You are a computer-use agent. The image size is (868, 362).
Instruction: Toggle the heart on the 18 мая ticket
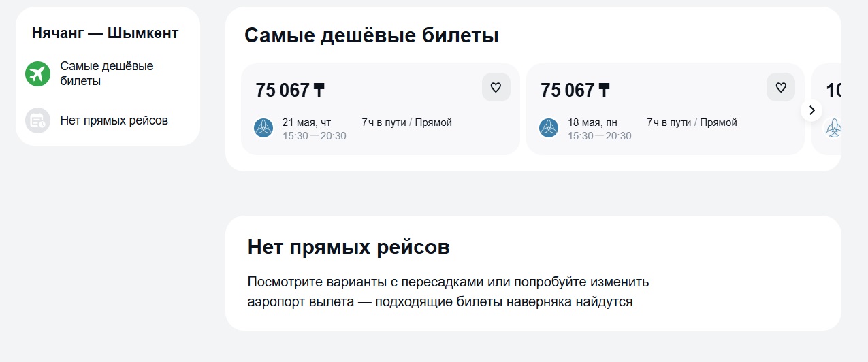pyautogui.click(x=781, y=88)
